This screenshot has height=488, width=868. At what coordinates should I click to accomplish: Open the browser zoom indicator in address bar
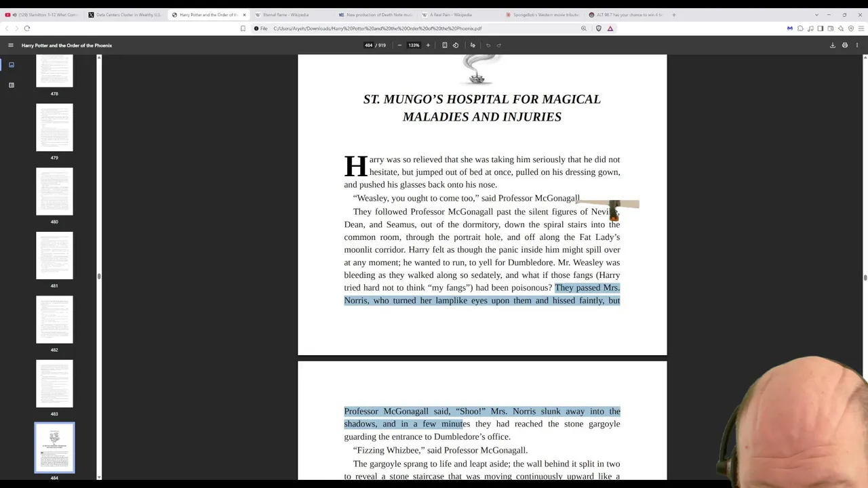click(583, 28)
